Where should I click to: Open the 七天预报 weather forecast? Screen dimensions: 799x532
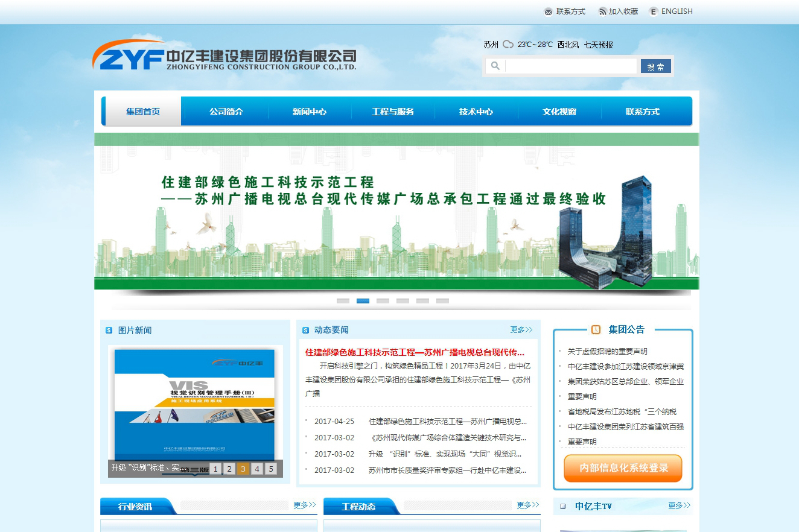coord(599,45)
